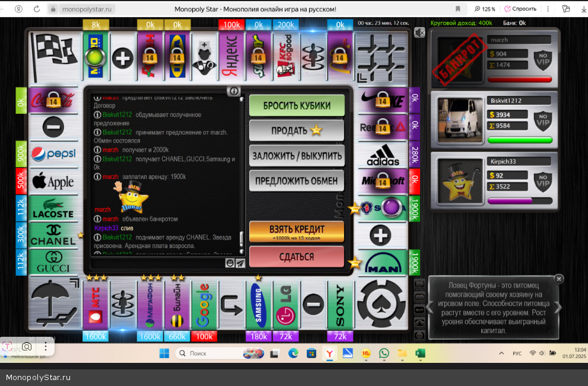Viewport: 588px width, 386px height.
Task: Select the adidas property cell
Action: coord(383,155)
